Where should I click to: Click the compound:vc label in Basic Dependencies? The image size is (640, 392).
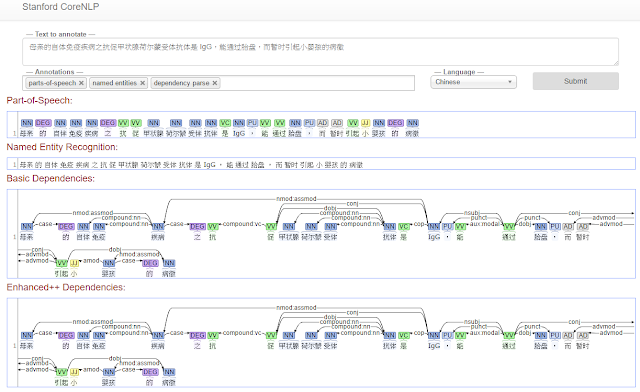242,224
